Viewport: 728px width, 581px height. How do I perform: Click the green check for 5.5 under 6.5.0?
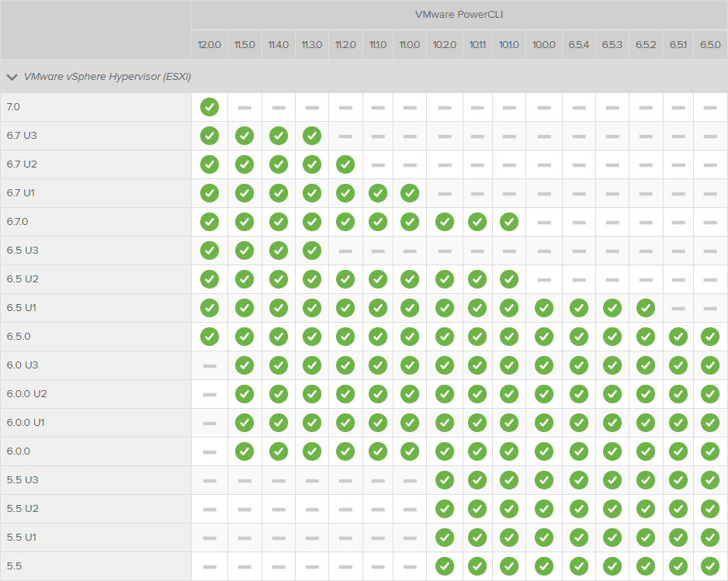coord(710,566)
